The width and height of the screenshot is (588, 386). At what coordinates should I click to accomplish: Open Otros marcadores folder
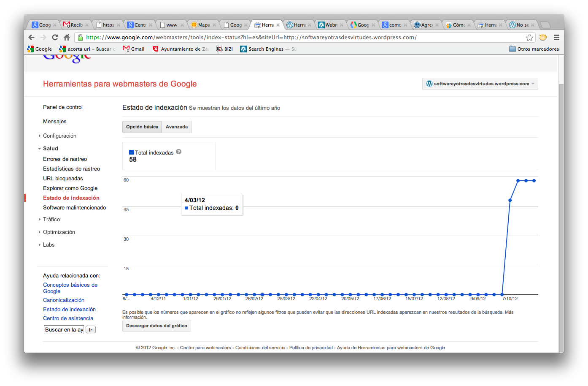click(x=534, y=49)
